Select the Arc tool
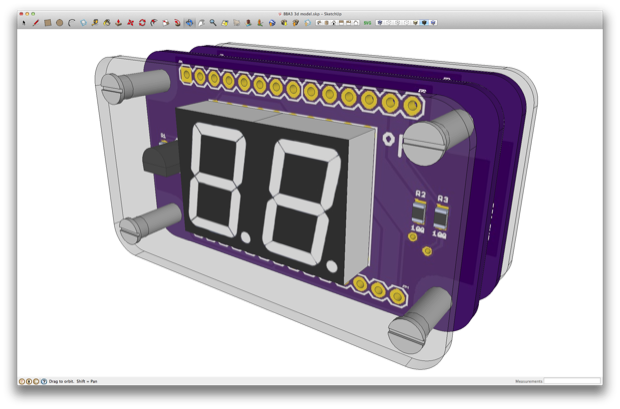This screenshot has width=620, height=409. pos(71,23)
